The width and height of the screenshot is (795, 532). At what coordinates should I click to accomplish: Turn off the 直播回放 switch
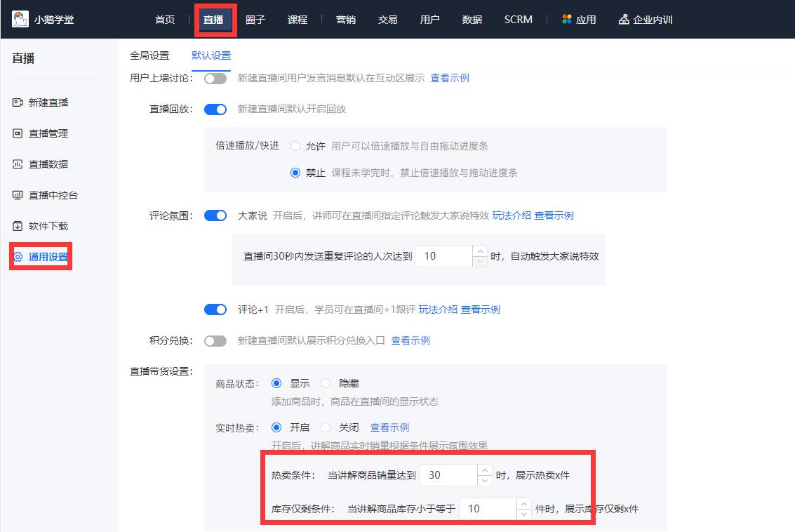[x=215, y=110]
